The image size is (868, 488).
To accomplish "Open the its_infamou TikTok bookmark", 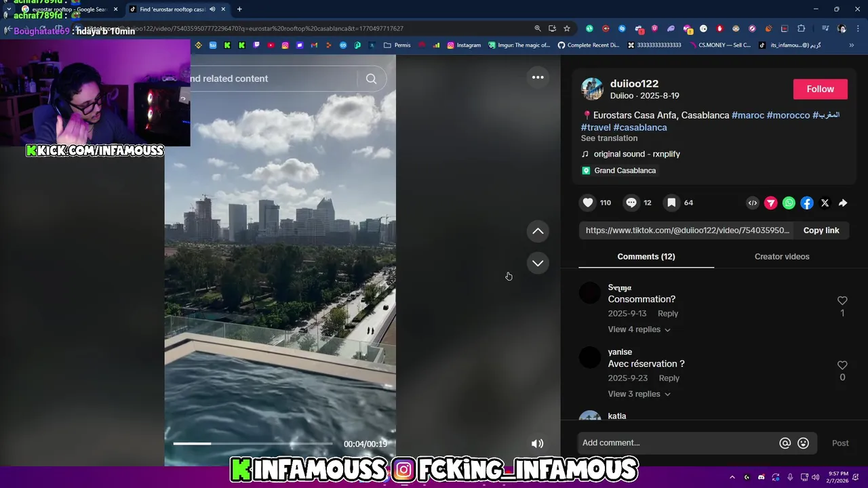I will tap(790, 45).
